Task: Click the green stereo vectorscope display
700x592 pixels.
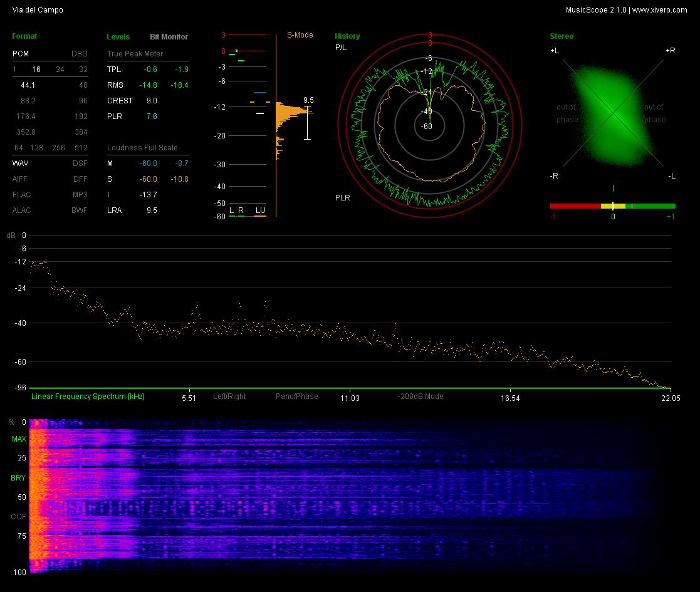Action: tap(613, 115)
